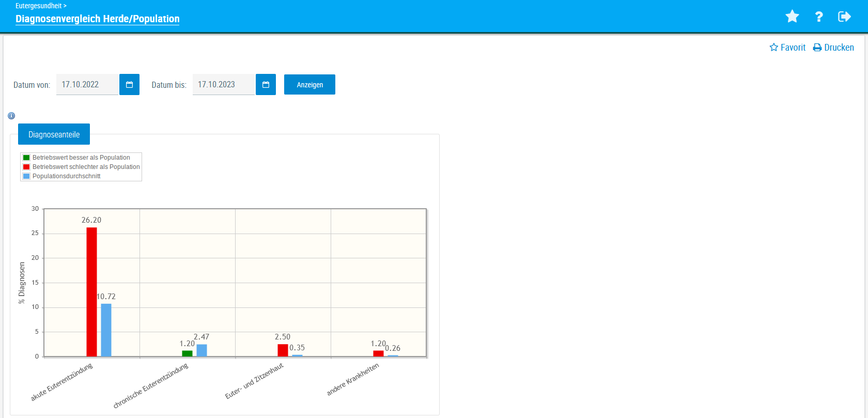Image resolution: width=868 pixels, height=418 pixels.
Task: Click the logout arrow icon in header
Action: pyautogui.click(x=844, y=17)
